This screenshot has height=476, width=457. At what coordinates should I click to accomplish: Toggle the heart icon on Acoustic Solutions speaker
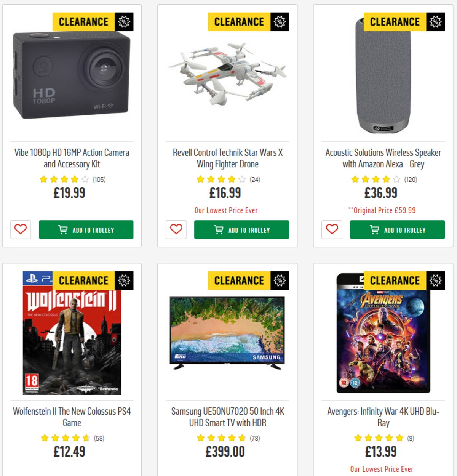point(332,230)
